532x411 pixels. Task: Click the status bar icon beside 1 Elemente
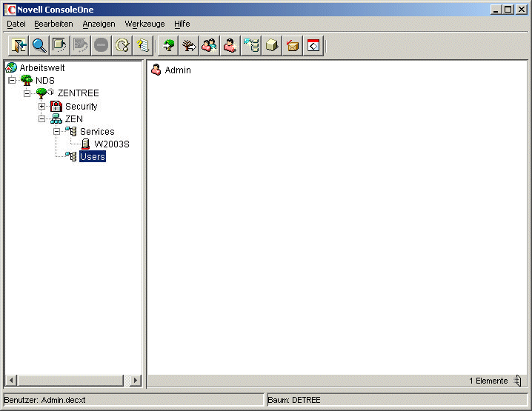click(x=517, y=381)
